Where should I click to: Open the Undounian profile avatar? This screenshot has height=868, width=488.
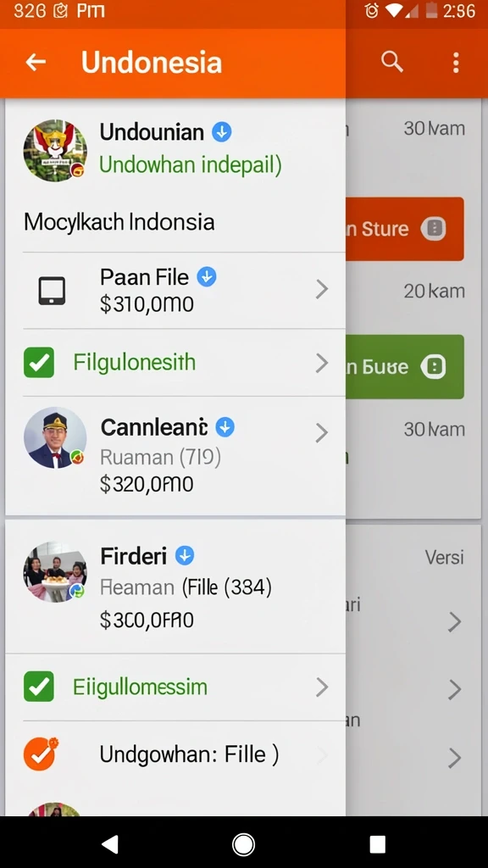(x=55, y=150)
